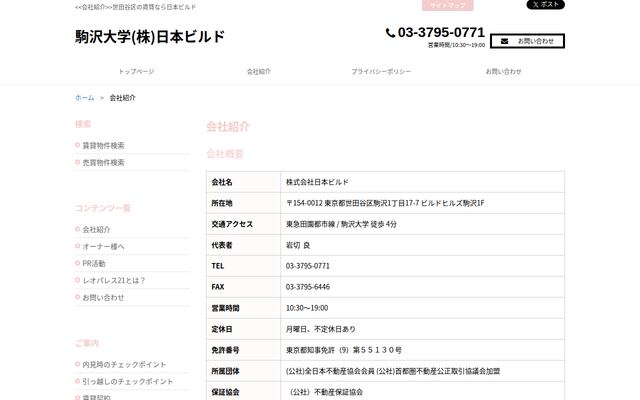
Task: Select お問い合わせ in the top navigation bar
Action: [x=504, y=71]
